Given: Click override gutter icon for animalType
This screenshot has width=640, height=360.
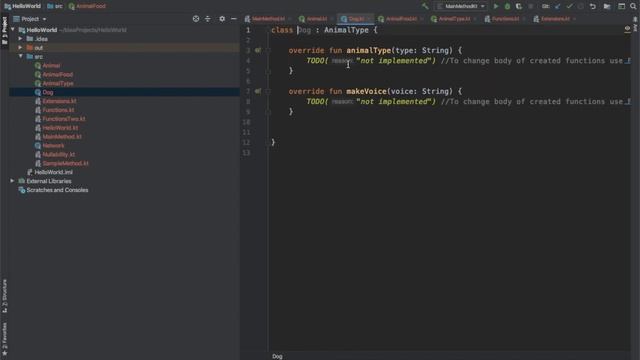Looking at the screenshot, I should click(x=258, y=50).
